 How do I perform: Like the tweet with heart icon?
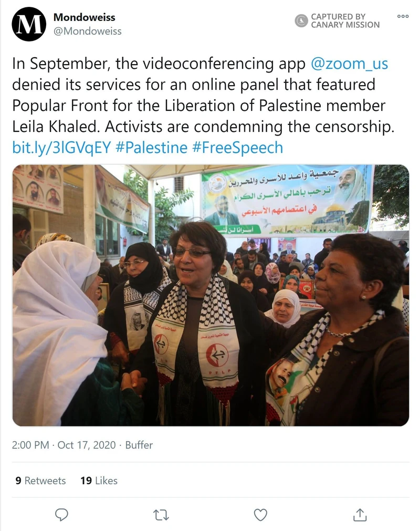[260, 515]
